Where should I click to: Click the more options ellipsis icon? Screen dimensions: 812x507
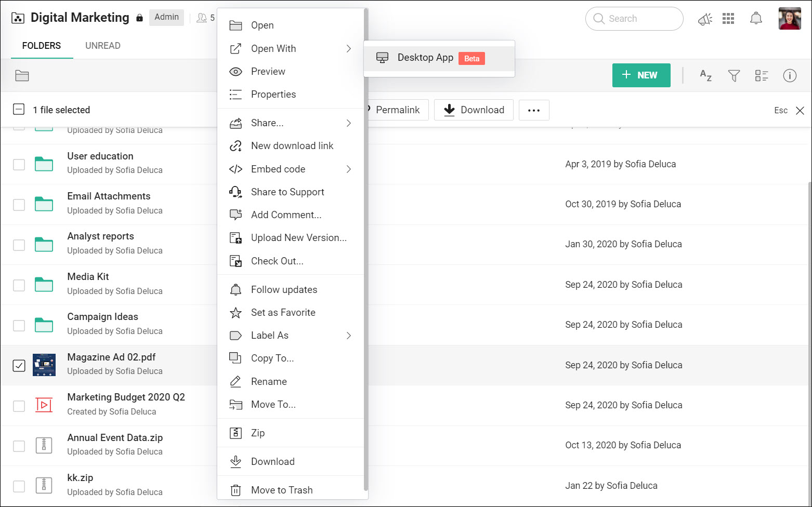coord(534,110)
